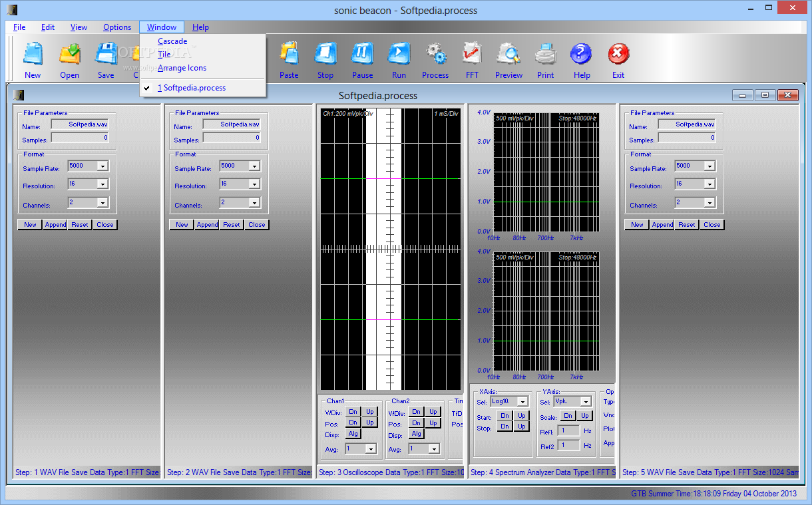Click the Paste clipboard icon
Viewport: 812px width, 505px height.
coord(289,54)
